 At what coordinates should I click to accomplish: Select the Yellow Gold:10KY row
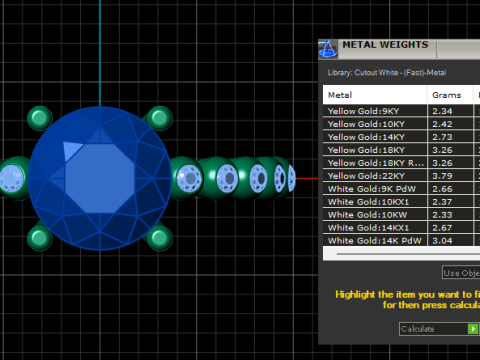401,124
